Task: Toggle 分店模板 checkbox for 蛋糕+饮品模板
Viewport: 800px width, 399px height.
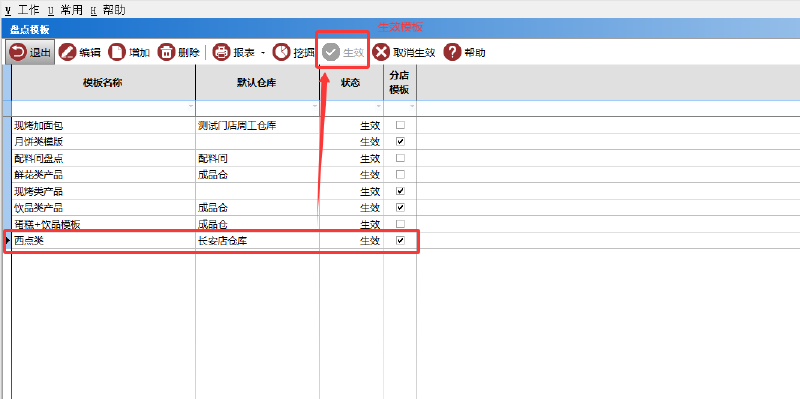Action: (401, 224)
